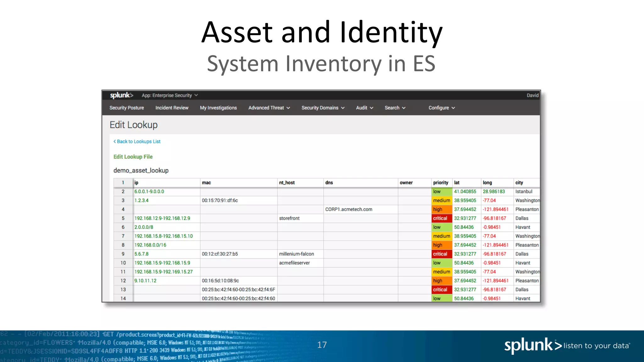
Task: Click ip cell 5.6.7.8
Action: (x=167, y=254)
